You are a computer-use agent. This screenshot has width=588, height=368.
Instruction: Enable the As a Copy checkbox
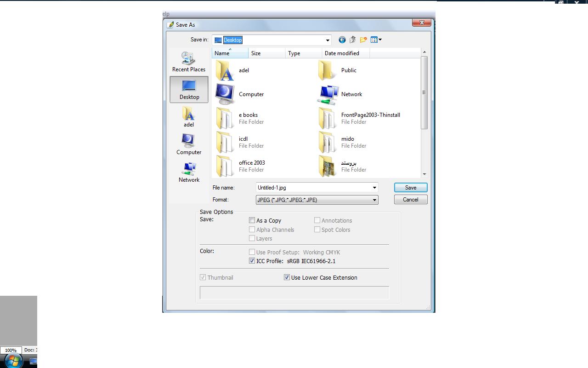click(252, 220)
